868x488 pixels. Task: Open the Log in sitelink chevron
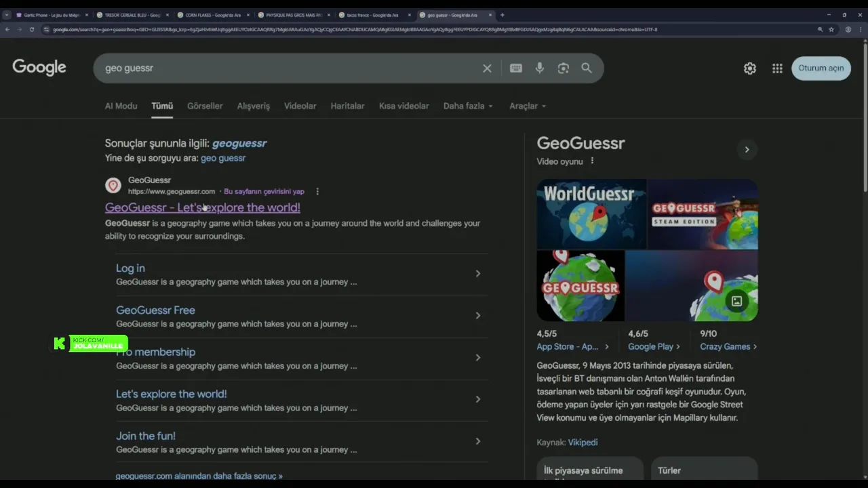[x=477, y=274]
